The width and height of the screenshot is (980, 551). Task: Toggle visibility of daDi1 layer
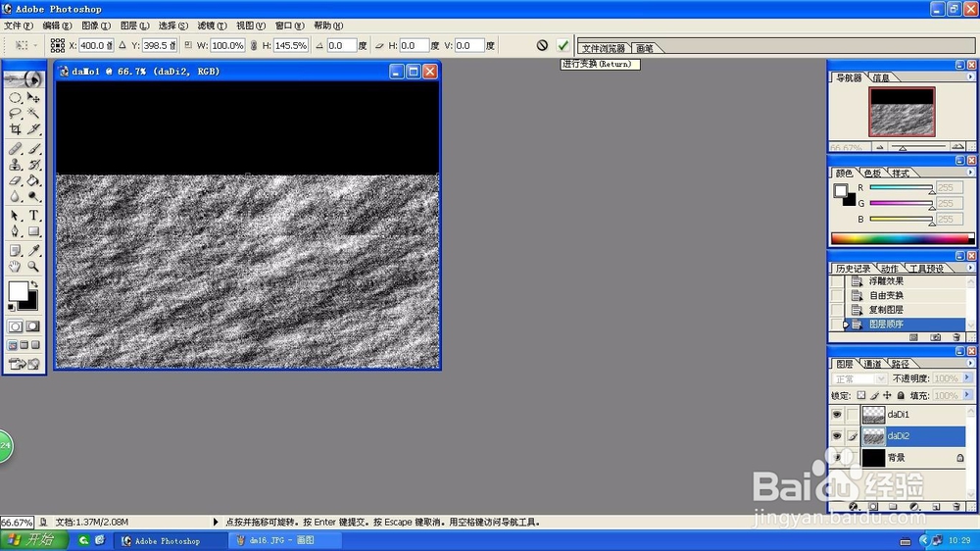coord(837,414)
